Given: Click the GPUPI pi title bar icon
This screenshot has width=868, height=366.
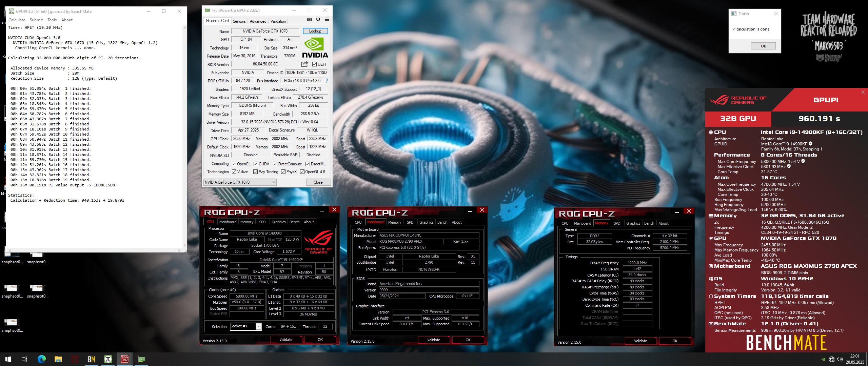Looking at the screenshot, I should pos(12,11).
